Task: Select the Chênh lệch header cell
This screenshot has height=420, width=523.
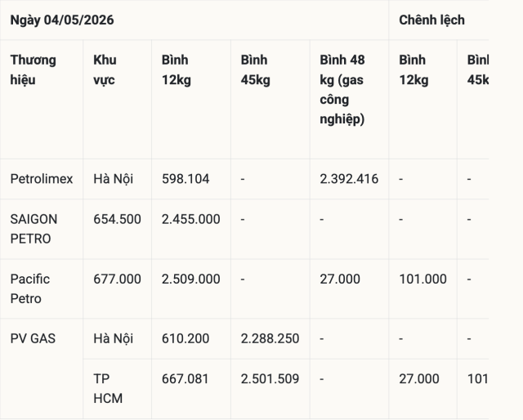Action: coord(439,20)
